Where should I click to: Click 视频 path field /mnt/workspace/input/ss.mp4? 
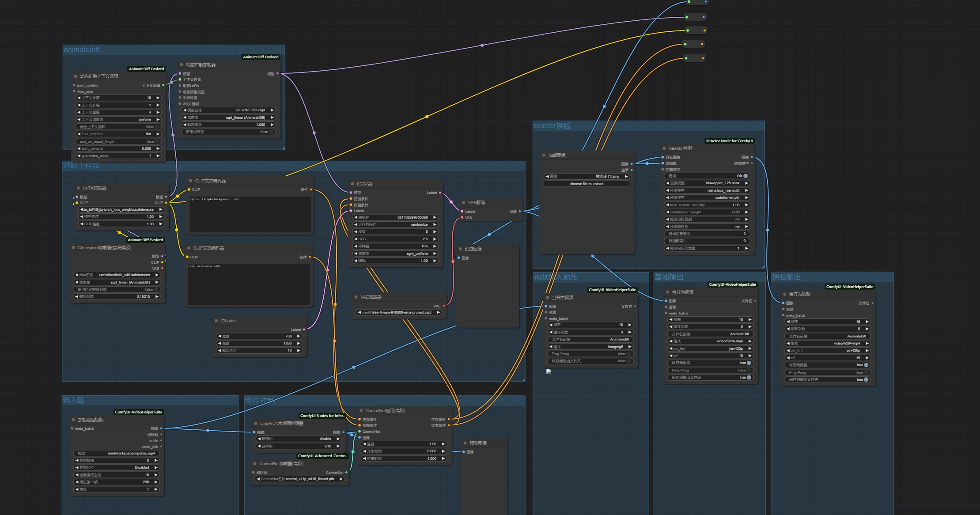(x=117, y=454)
